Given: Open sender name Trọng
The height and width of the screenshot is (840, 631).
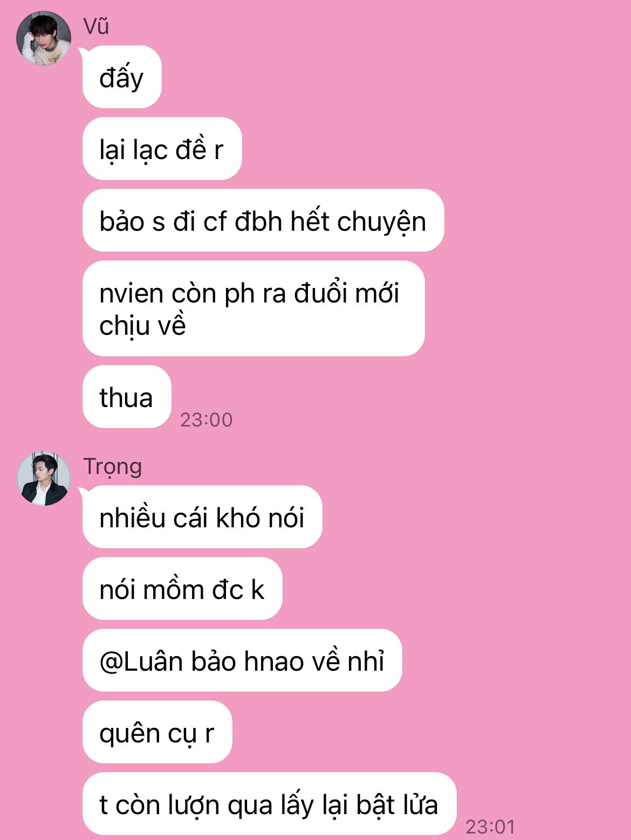Looking at the screenshot, I should coord(113,467).
